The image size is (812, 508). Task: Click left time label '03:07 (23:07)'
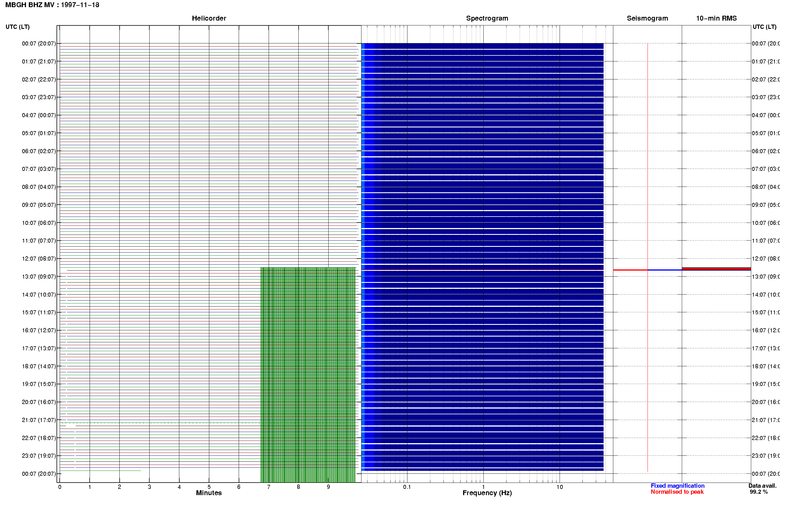(x=39, y=97)
